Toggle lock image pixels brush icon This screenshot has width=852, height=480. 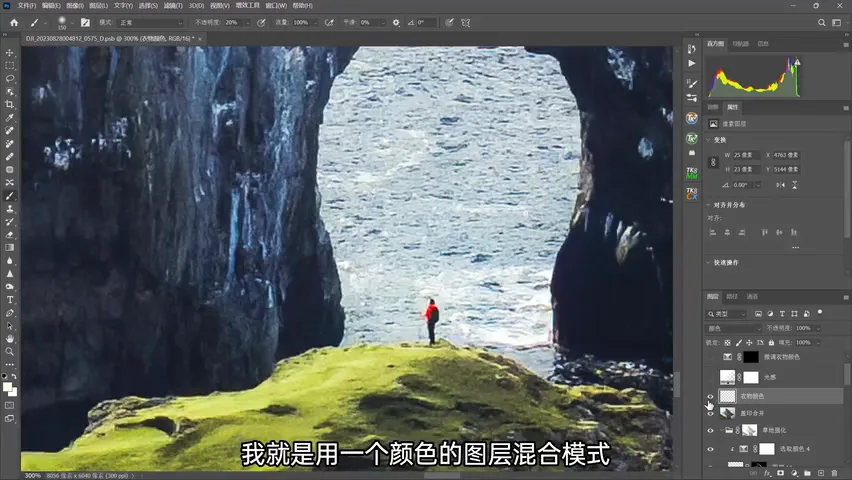[x=738, y=342]
